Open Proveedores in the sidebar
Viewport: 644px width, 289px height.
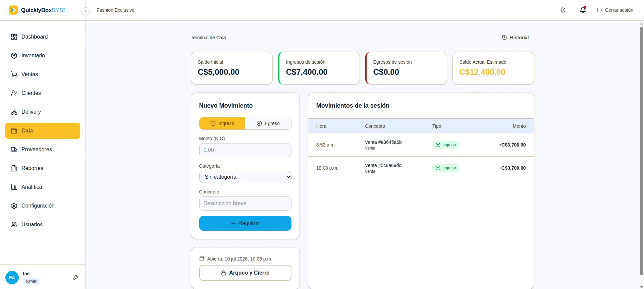click(x=43, y=150)
